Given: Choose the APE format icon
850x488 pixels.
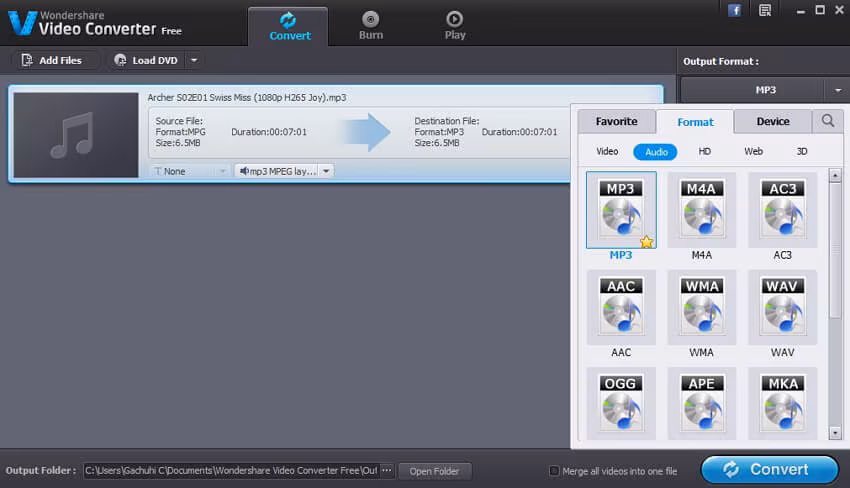Looking at the screenshot, I should 701,403.
